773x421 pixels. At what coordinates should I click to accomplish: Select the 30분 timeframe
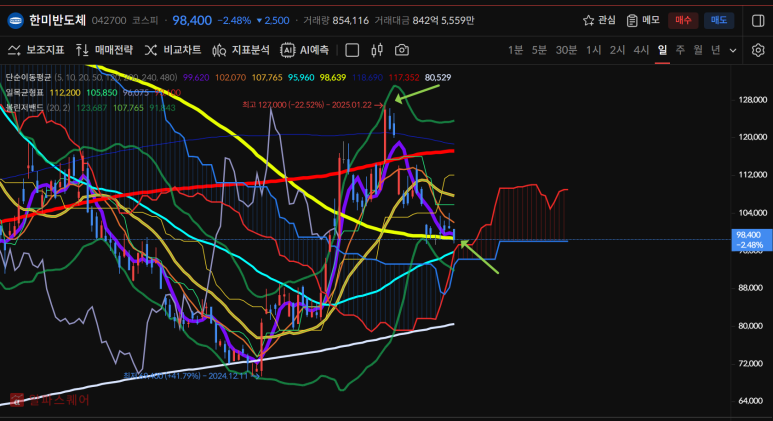point(566,50)
